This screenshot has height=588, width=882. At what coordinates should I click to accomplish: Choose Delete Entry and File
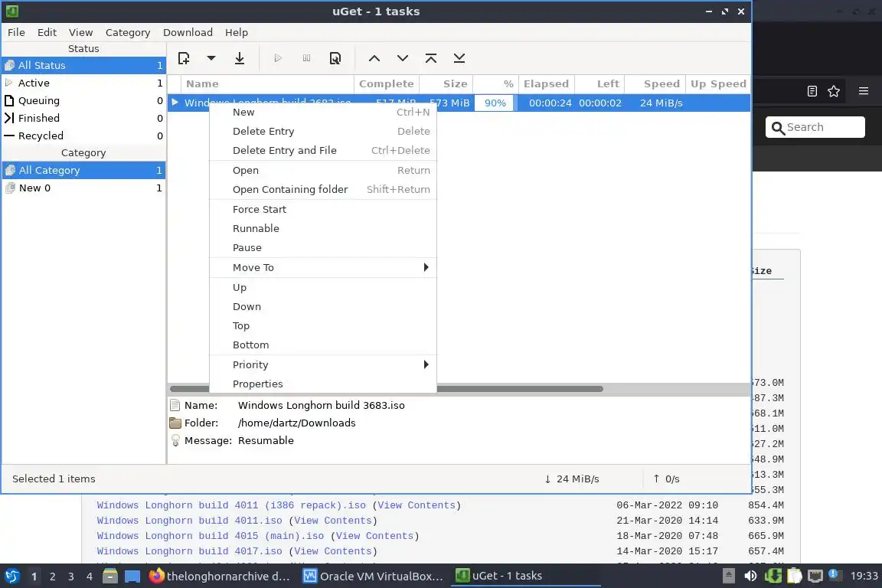[x=323, y=150]
